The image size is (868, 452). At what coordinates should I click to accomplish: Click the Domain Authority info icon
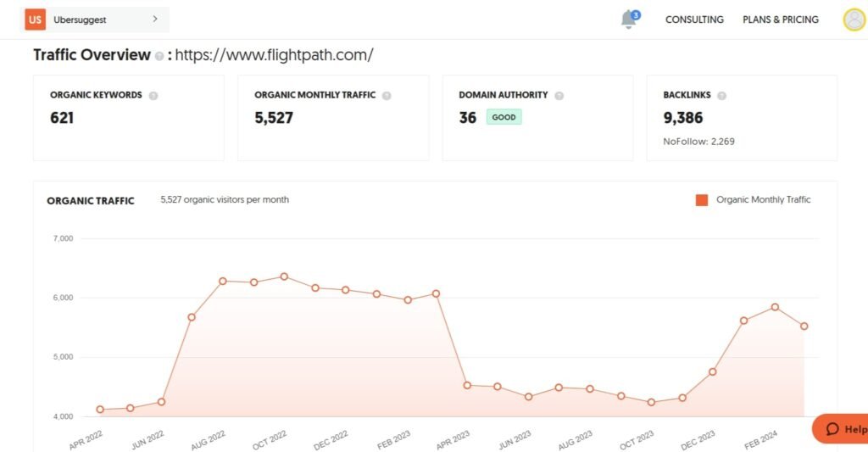[559, 95]
